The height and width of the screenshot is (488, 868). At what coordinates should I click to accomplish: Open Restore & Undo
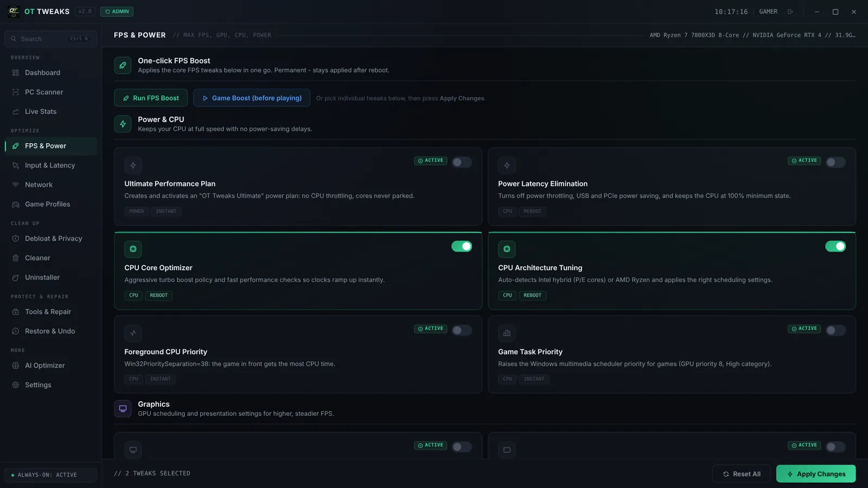(50, 331)
